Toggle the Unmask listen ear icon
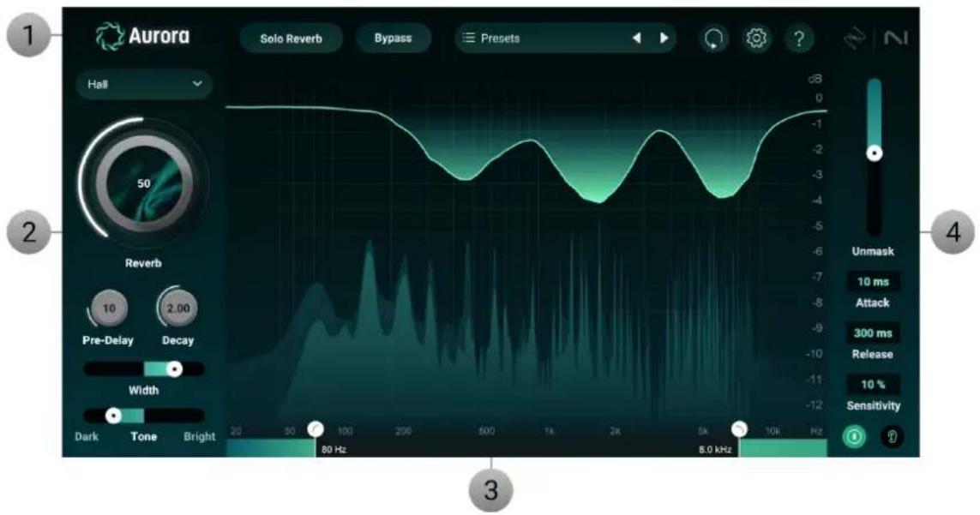The image size is (980, 515). coord(892,436)
